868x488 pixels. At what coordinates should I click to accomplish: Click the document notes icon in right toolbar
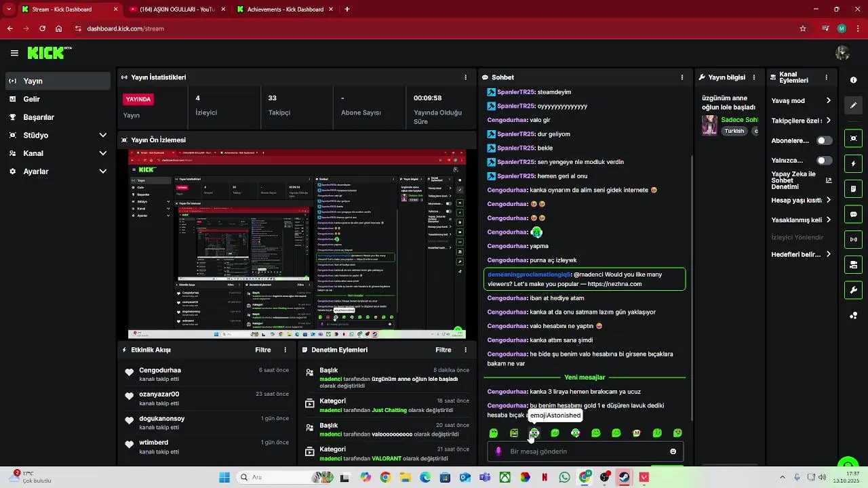click(853, 189)
